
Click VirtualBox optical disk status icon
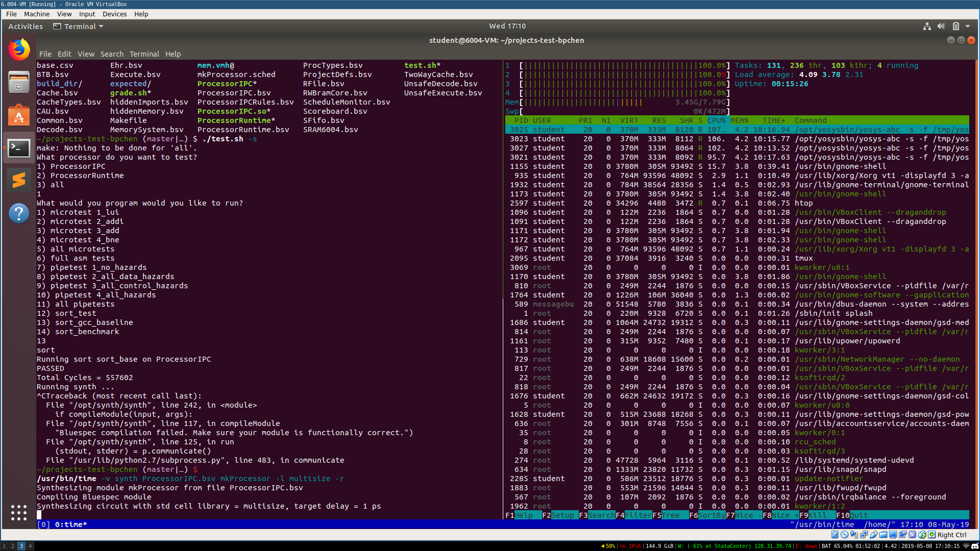click(x=845, y=535)
